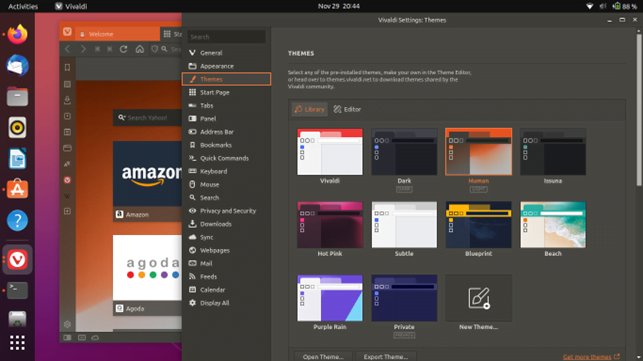Click the fast forward button in Vivaldi toolbar
The image size is (643, 361).
coord(110,49)
